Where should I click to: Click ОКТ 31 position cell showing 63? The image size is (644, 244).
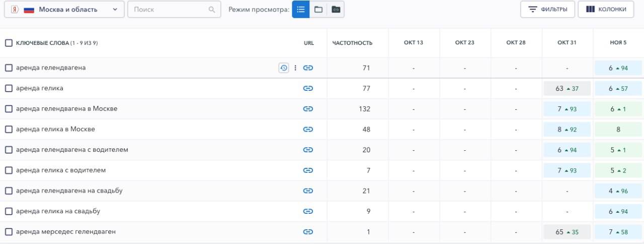pyautogui.click(x=567, y=88)
